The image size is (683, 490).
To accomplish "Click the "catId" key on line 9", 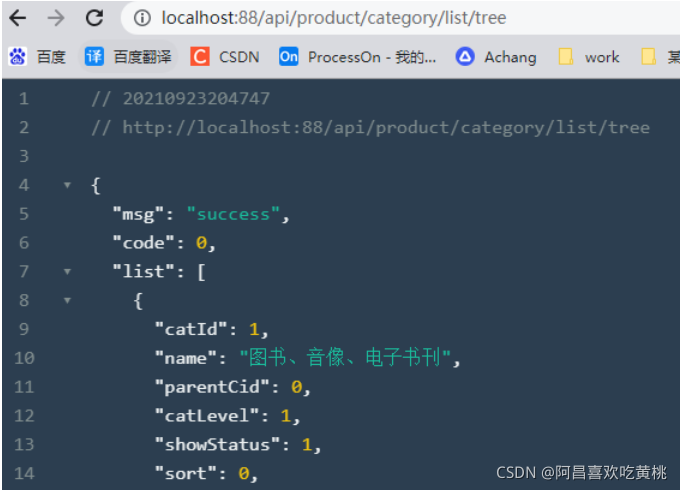I will pos(191,329).
